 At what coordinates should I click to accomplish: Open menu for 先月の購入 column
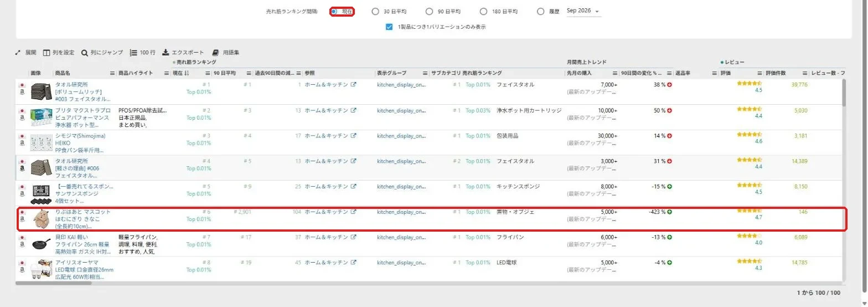(615, 73)
